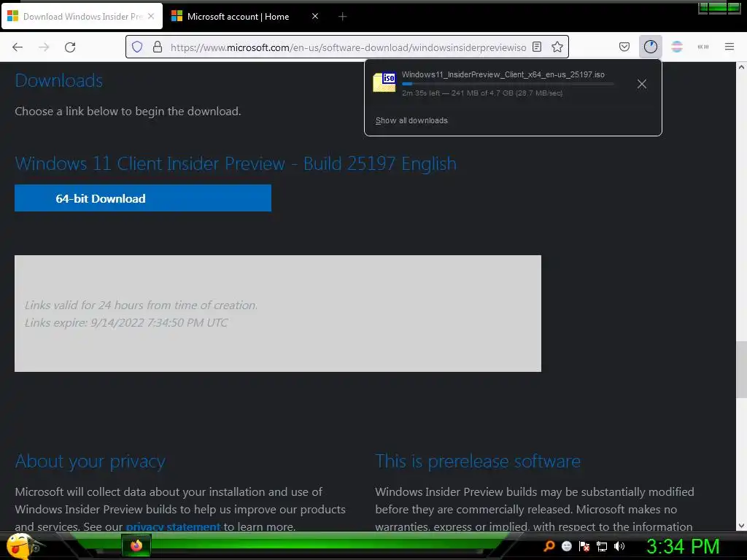The height and width of the screenshot is (560, 747).
Task: Click the magnifier tray icon
Action: 549,546
